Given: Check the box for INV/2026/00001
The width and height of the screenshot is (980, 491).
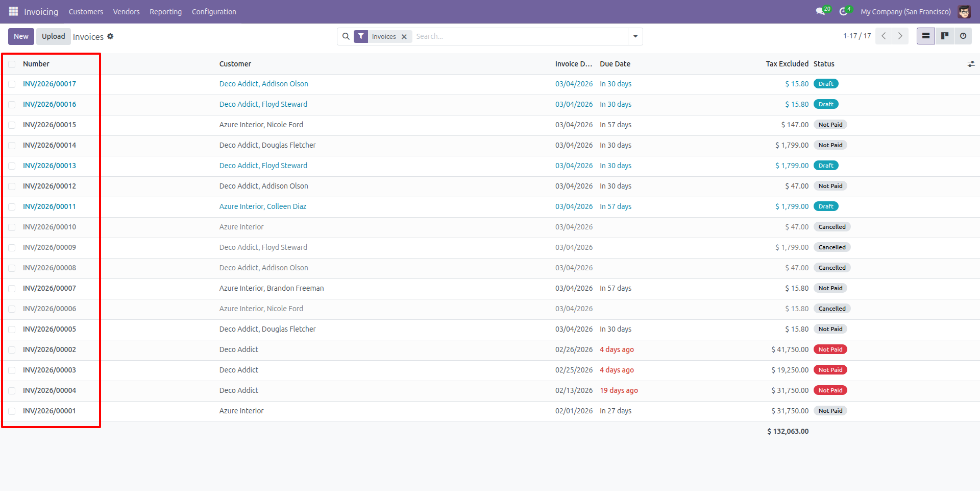Looking at the screenshot, I should tap(12, 411).
